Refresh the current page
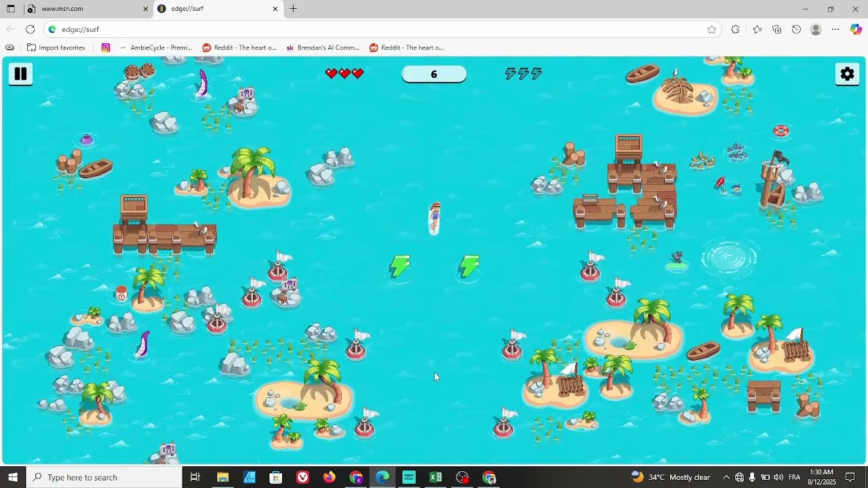868x488 pixels. 30,29
